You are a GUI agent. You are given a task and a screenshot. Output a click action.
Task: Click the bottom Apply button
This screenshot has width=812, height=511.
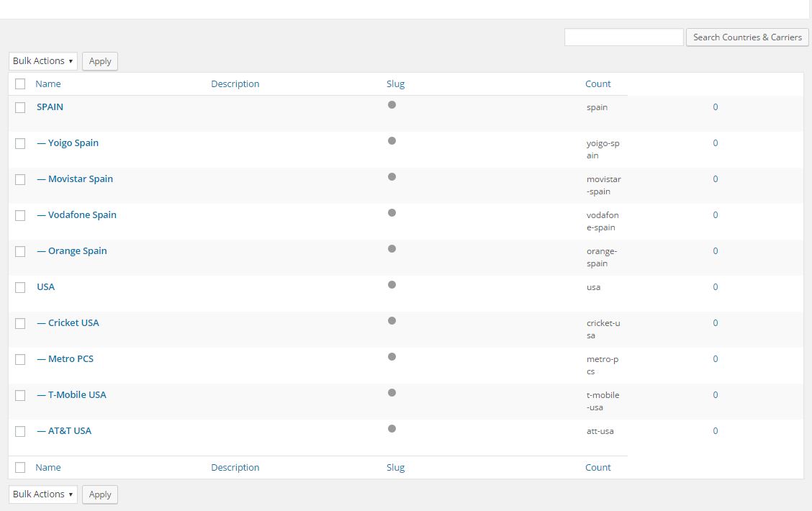tap(100, 494)
